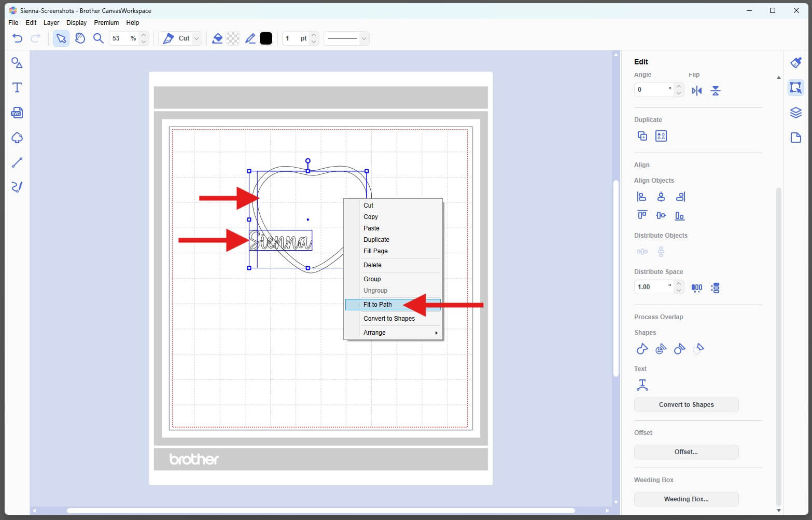Screen dimensions: 812x520
Task: Open the Shapes tool in left sidebar
Action: 17,63
